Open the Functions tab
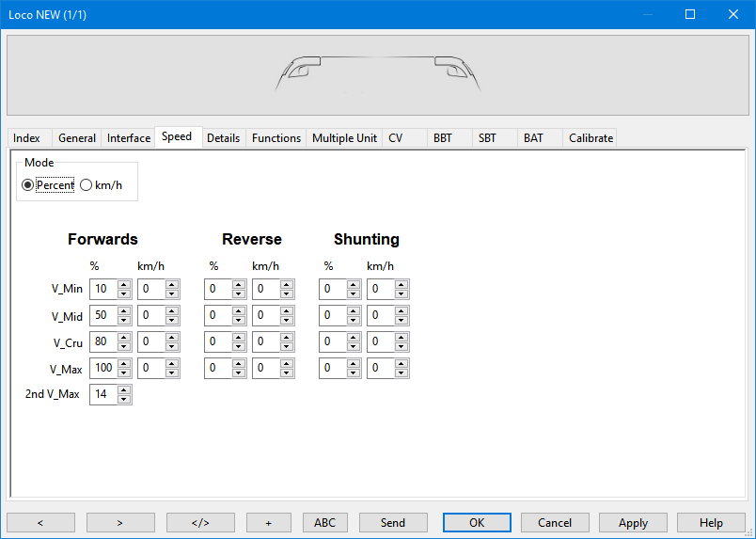 tap(276, 138)
